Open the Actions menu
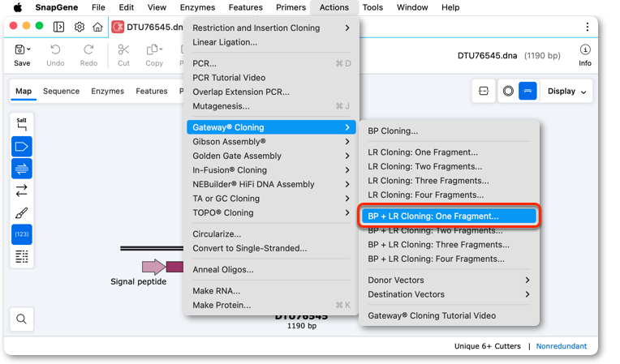This screenshot has width=620, height=364. click(334, 7)
